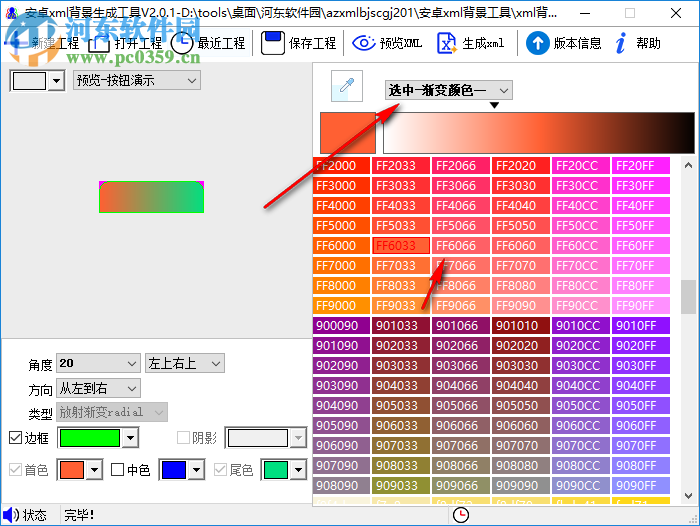This screenshot has height=526, width=700.
Task: Click the black triangle gradient marker
Action: [494, 105]
